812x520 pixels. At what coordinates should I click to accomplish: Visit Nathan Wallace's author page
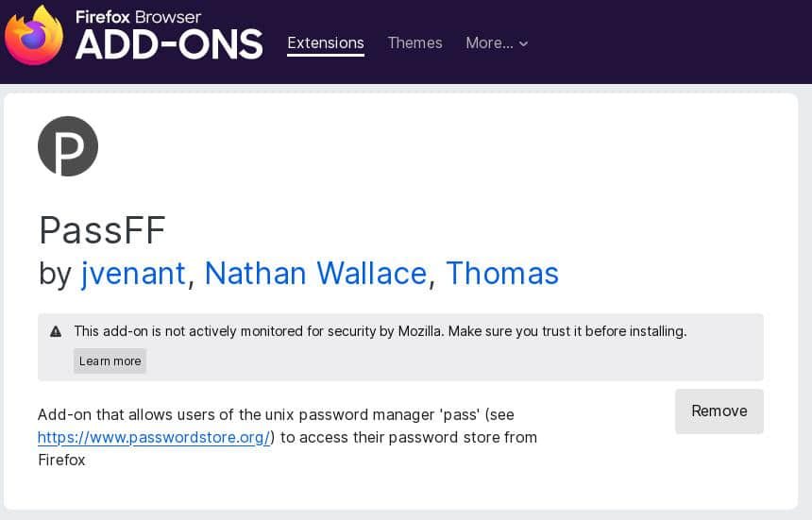[315, 273]
